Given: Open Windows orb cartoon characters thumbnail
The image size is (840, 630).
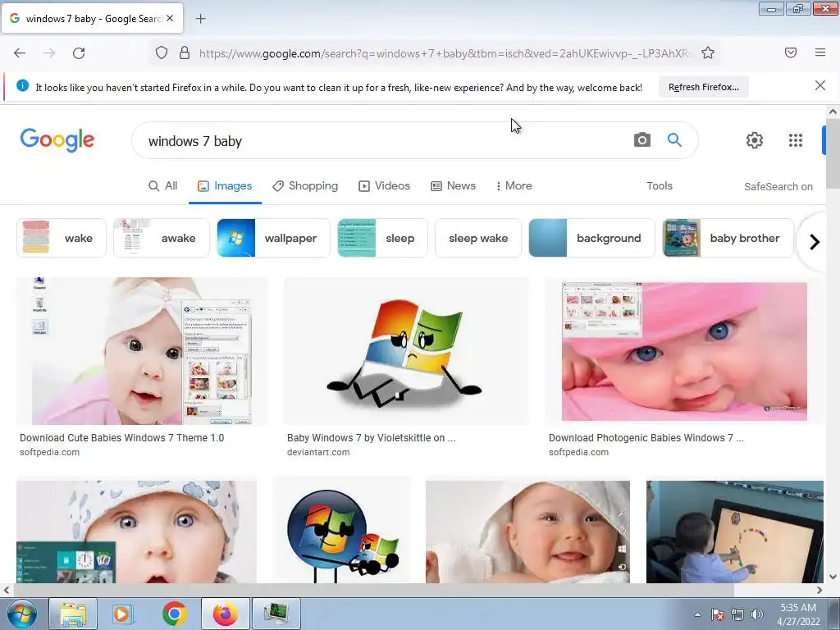Looking at the screenshot, I should 341,532.
